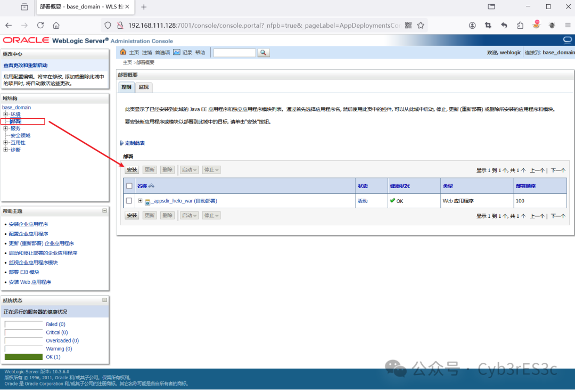The height and width of the screenshot is (392, 575).
Task: Click the avatar extension icon with badge
Action: [x=536, y=24]
